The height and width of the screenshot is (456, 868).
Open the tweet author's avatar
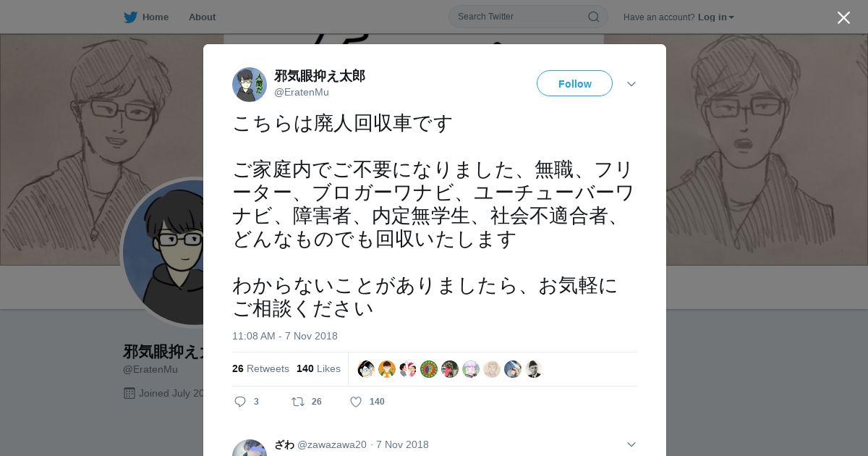[250, 85]
